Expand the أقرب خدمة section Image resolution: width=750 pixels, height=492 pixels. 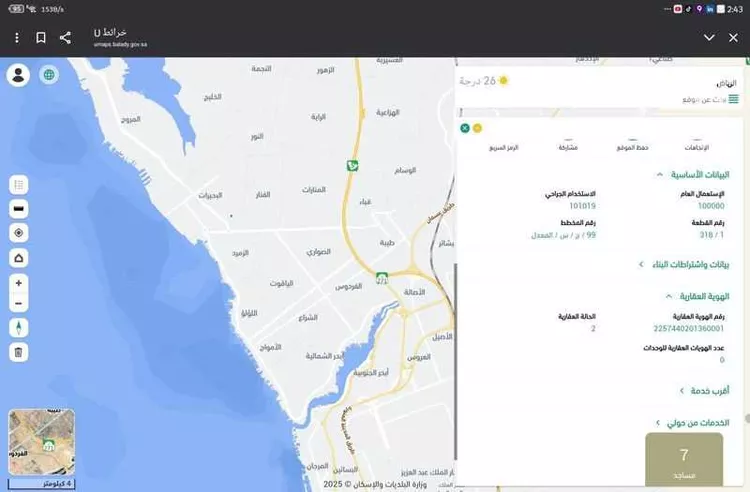pos(705,391)
